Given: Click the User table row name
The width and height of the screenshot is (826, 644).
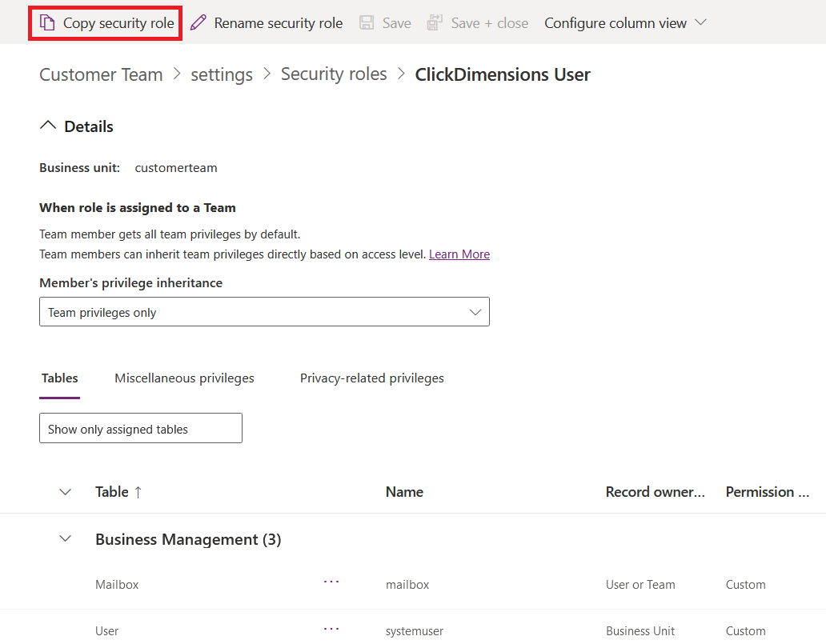Looking at the screenshot, I should tap(107, 631).
